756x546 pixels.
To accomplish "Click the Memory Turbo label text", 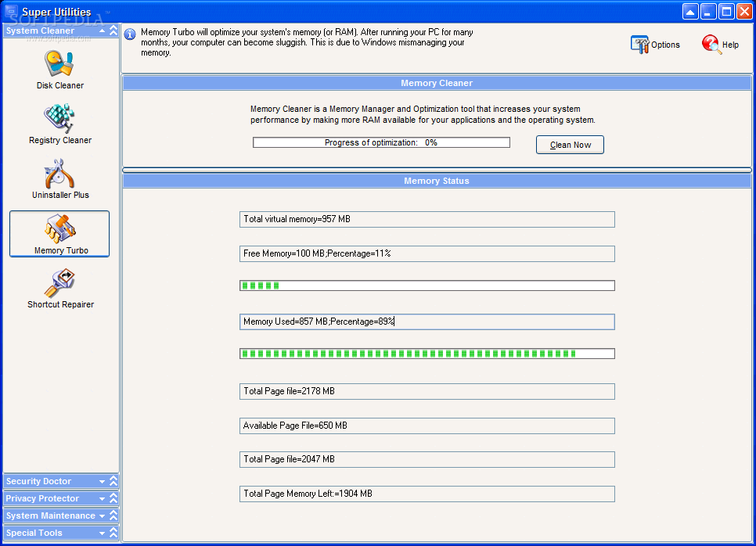I will click(x=61, y=250).
